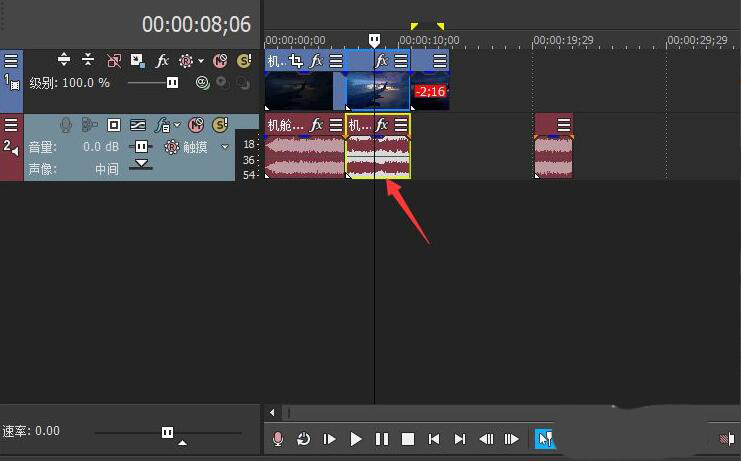Image resolution: width=741 pixels, height=461 pixels.
Task: Click ruler at 00:00:10;00
Action: tap(430, 40)
